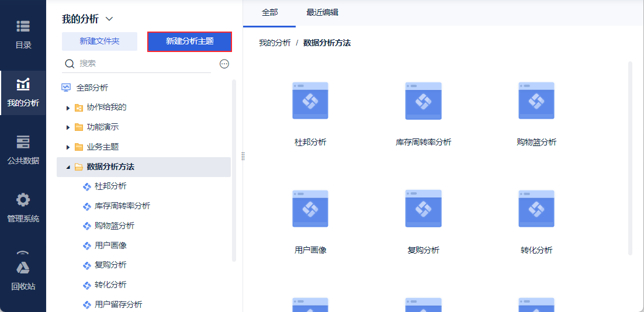644x312 pixels.
Task: Open the 库存周转率分析 card thumbnail
Action: click(x=424, y=100)
